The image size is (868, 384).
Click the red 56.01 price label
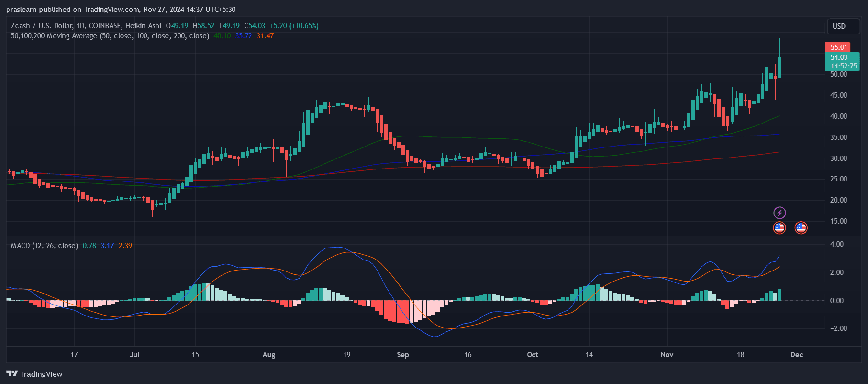click(x=838, y=47)
